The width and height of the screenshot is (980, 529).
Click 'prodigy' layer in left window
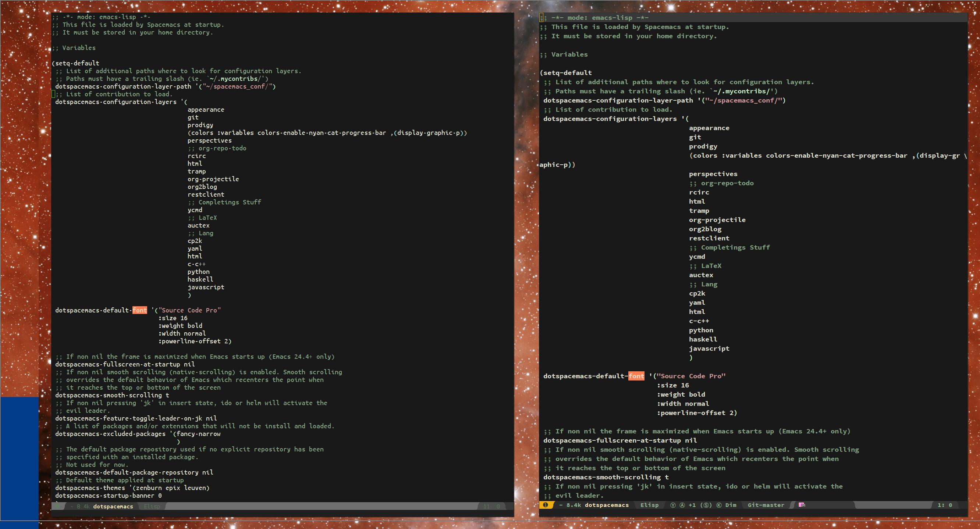200,125
